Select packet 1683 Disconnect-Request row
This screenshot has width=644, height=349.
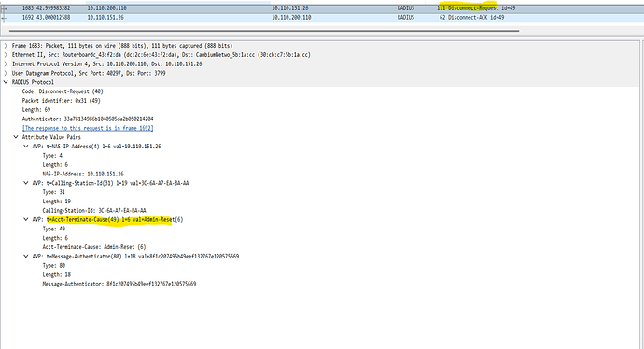click(x=322, y=8)
